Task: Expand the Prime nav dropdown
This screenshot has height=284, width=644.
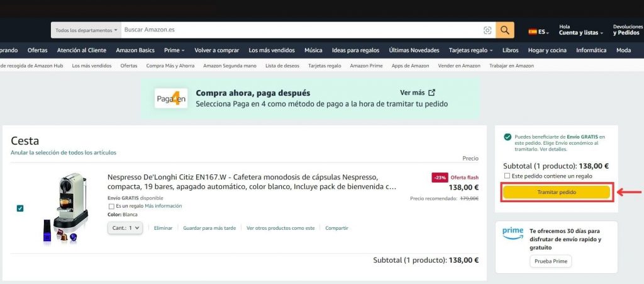Action: tap(174, 50)
